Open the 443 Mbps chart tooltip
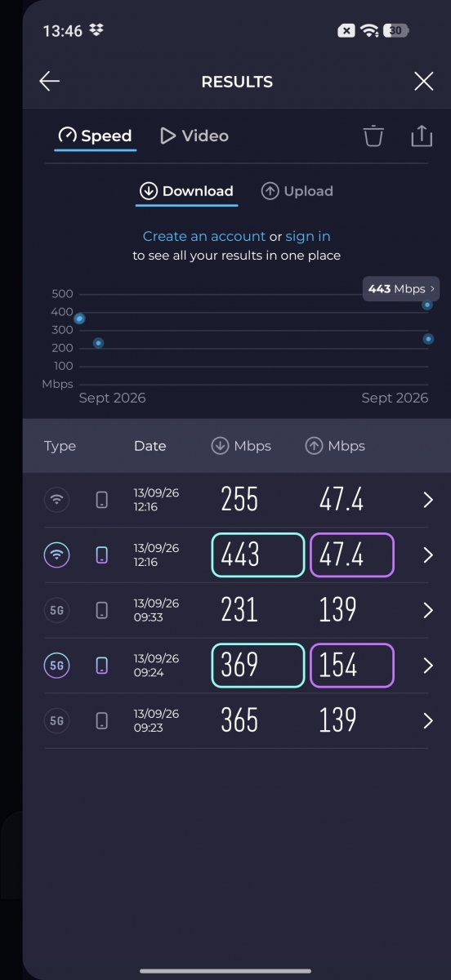The image size is (451, 980). [x=401, y=289]
